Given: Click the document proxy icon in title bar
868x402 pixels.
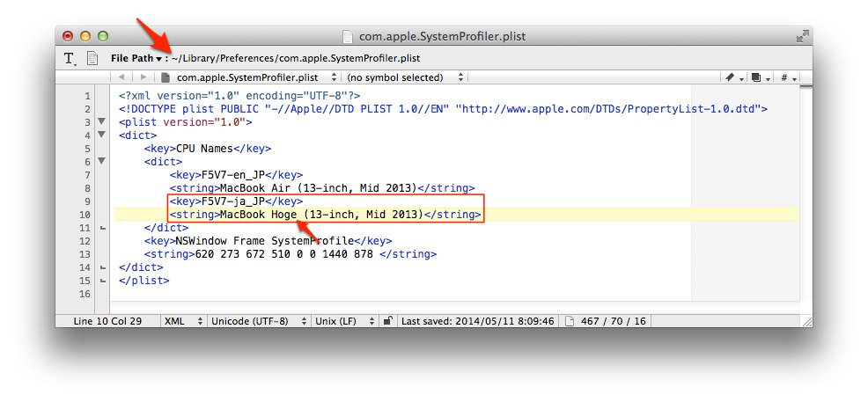Looking at the screenshot, I should (348, 36).
